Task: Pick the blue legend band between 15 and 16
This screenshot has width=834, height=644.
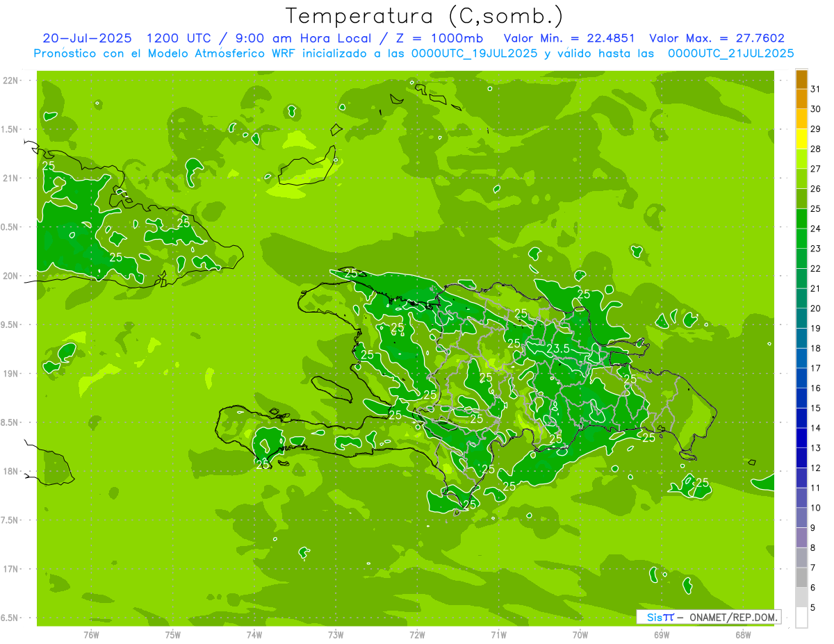Action: 801,398
